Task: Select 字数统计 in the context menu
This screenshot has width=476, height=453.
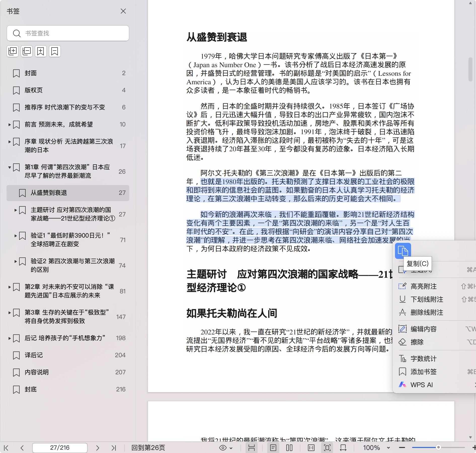Action: (x=423, y=359)
